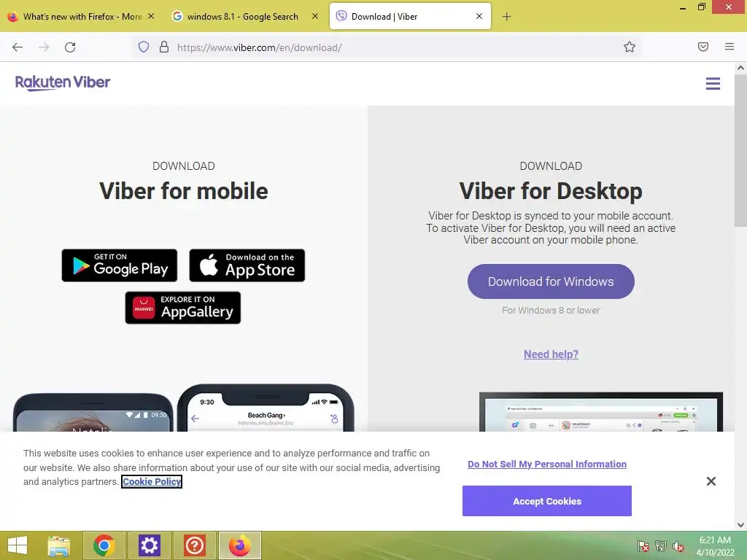747x560 pixels.
Task: Go back to the previous page
Action: (x=18, y=47)
